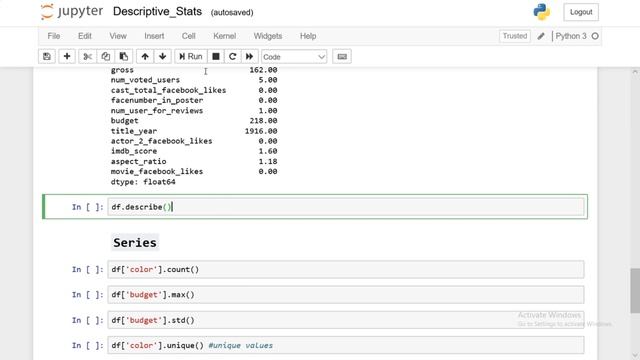Open the cell type Code dropdown
640x360 pixels.
[294, 57]
